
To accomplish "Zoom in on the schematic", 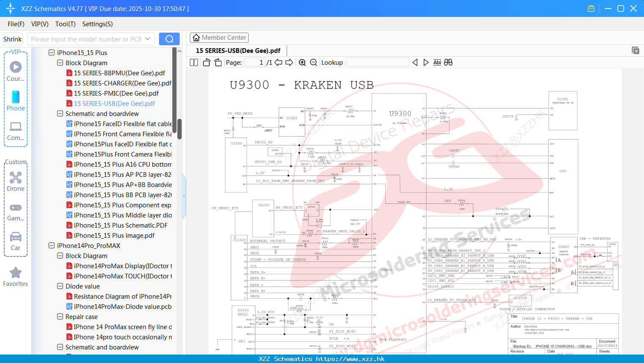I will click(302, 63).
